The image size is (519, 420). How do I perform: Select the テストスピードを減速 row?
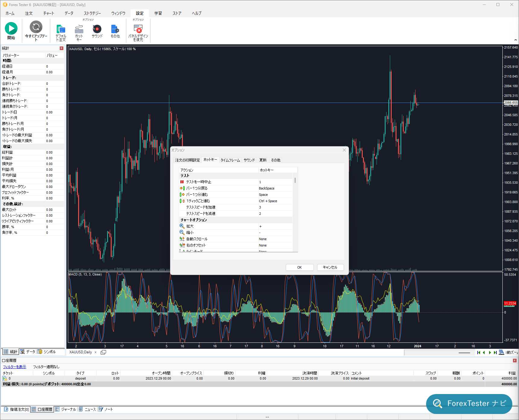[236, 214]
